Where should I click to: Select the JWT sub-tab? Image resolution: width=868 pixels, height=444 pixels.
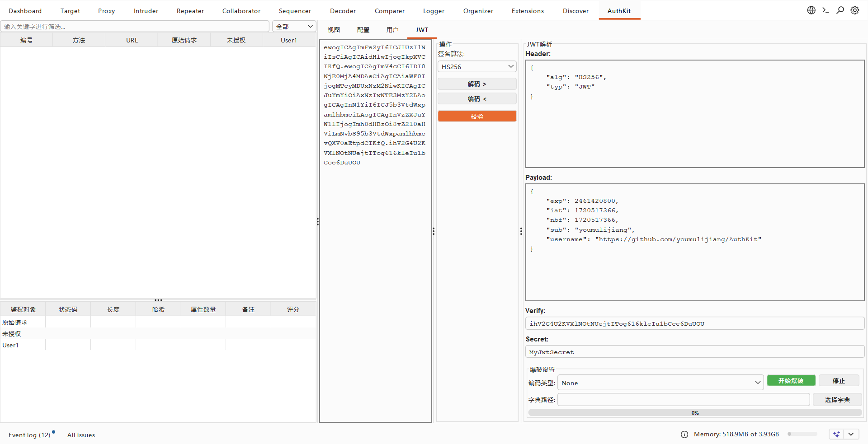pyautogui.click(x=422, y=30)
